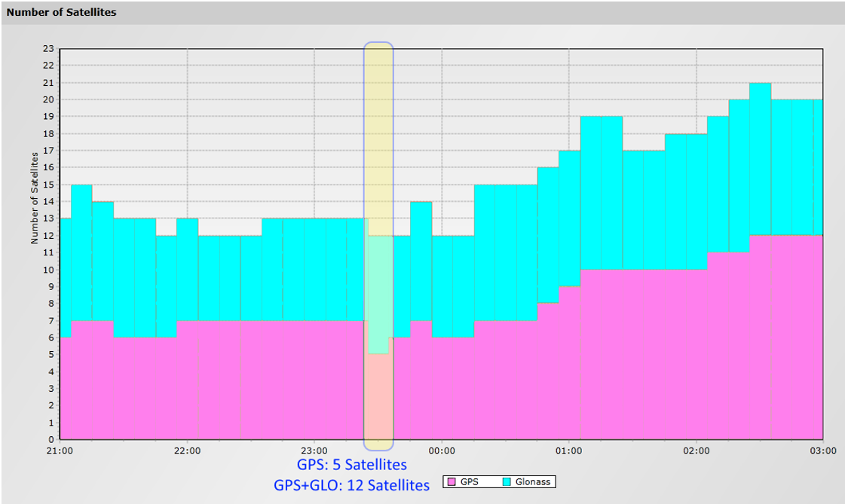Viewport: 845px width, 504px height.
Task: Click the y-axis value 17
Action: [49, 151]
